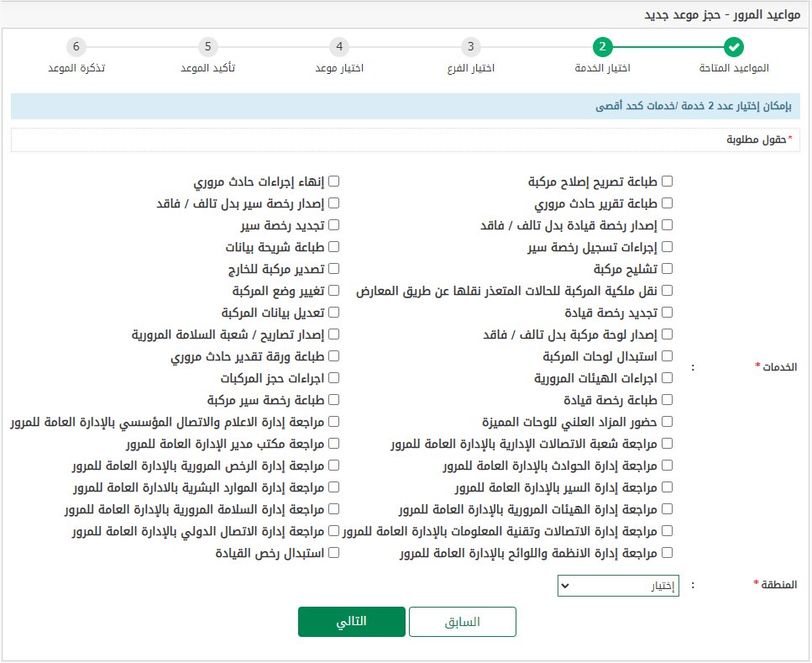Check مراجعة إدارة الاتصالات وتقنية المعلومات

(667, 531)
